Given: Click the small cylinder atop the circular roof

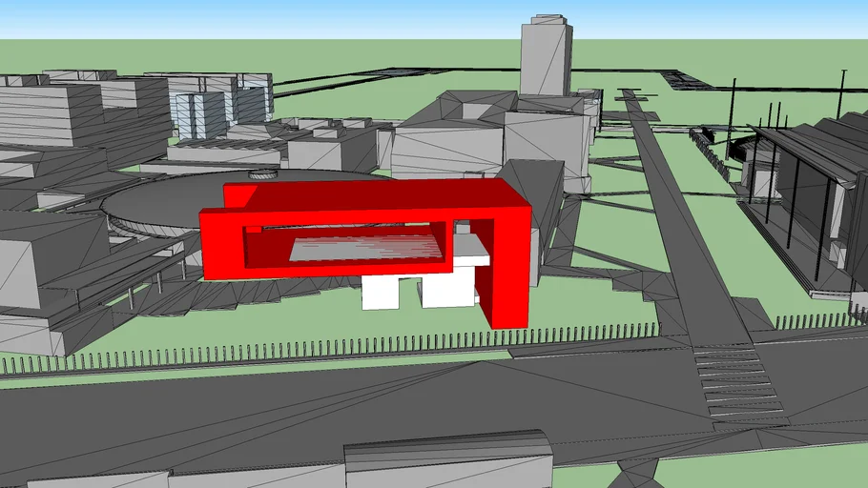Looking at the screenshot, I should pos(263,174).
